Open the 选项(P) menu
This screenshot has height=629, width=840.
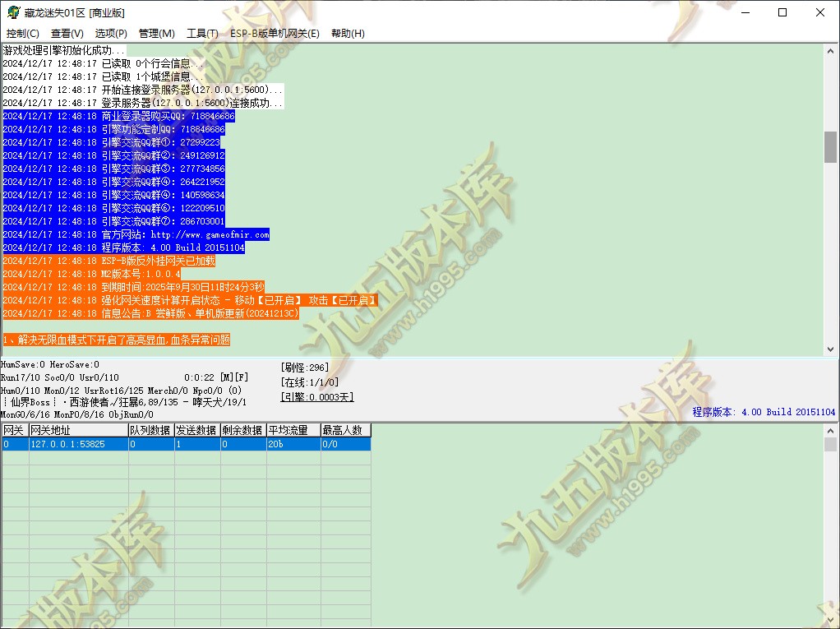[x=111, y=33]
